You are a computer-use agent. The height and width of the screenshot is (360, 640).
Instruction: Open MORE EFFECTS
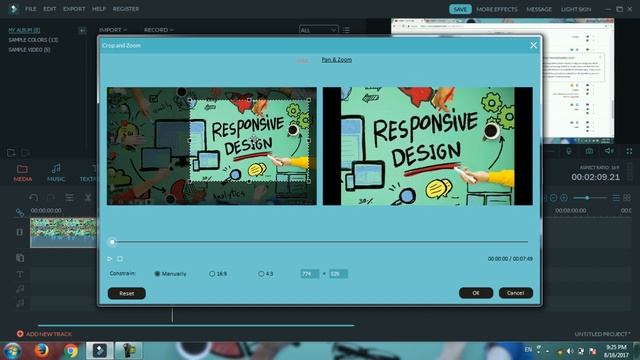(x=497, y=9)
